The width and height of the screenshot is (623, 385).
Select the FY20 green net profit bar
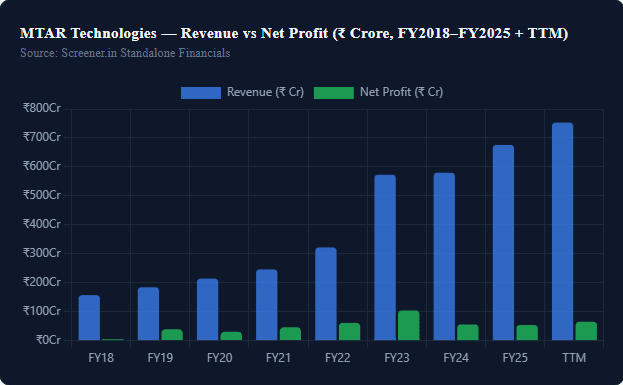pyautogui.click(x=231, y=336)
